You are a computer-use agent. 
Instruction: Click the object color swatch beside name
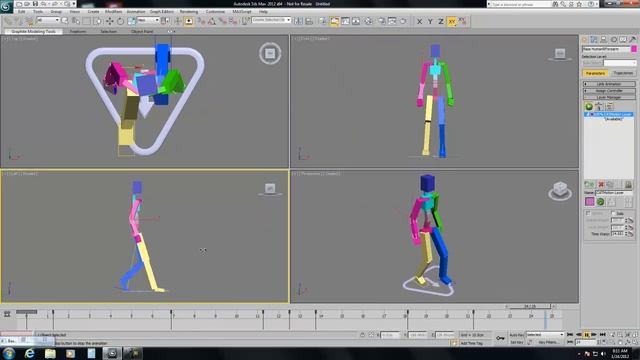(634, 49)
